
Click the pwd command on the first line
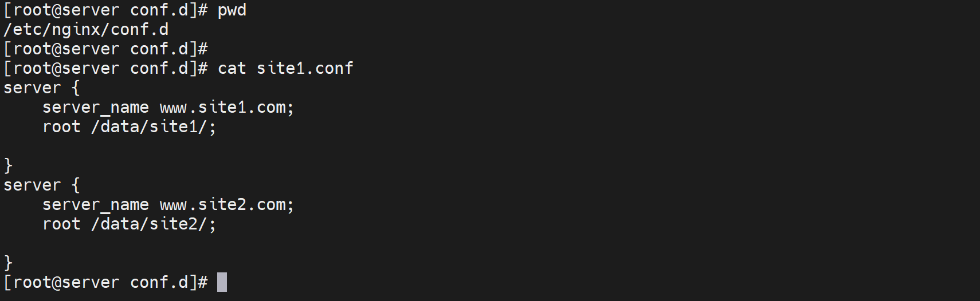[x=232, y=10]
